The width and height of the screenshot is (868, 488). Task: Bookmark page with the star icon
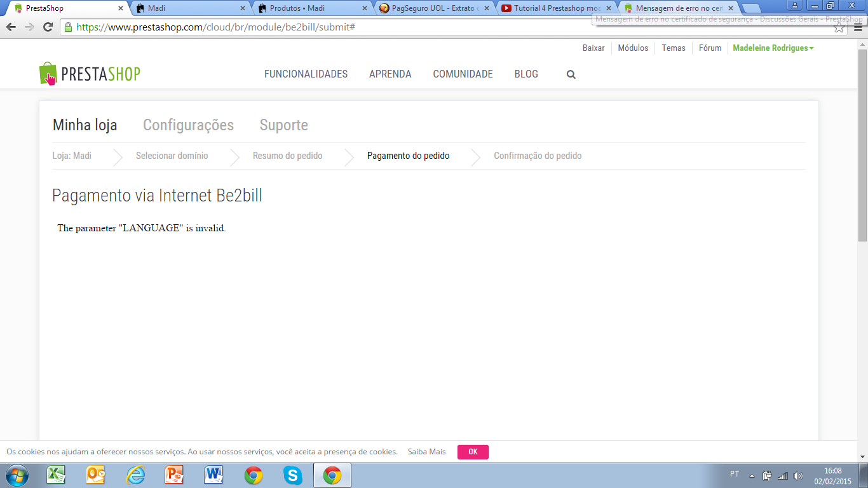[x=839, y=27]
